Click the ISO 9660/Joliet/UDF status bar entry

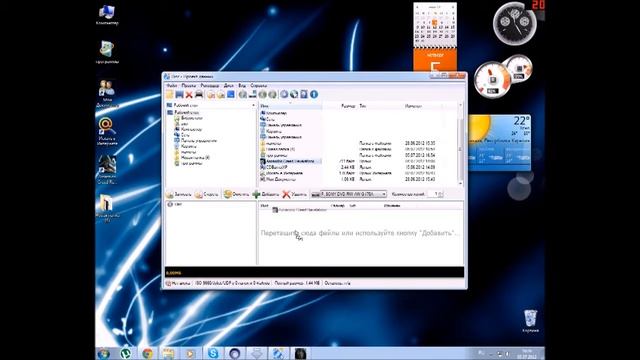tap(233, 283)
